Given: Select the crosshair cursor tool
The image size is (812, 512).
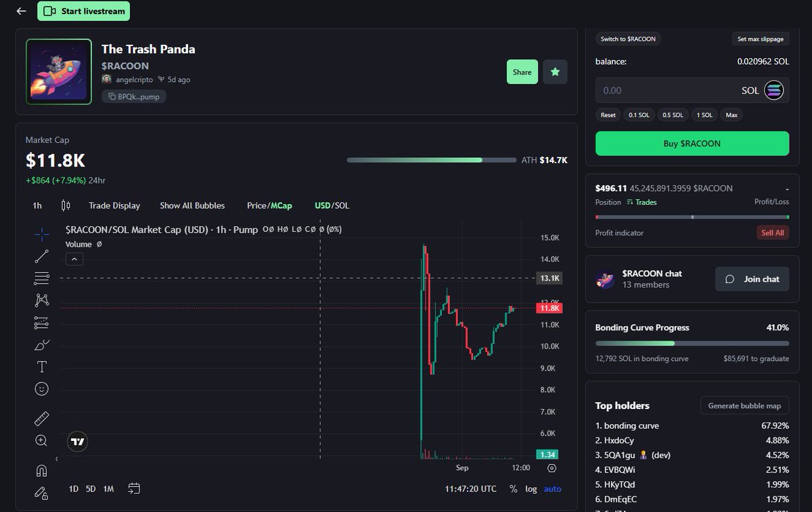Looking at the screenshot, I should (41, 234).
